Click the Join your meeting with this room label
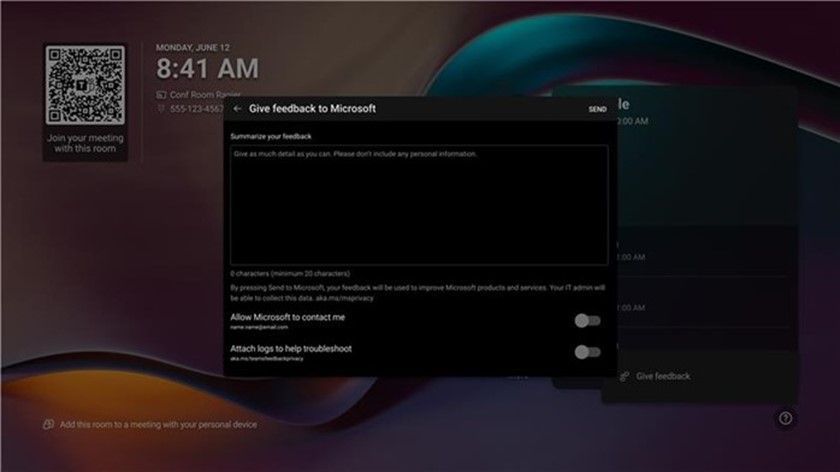840x472 pixels. [85, 143]
